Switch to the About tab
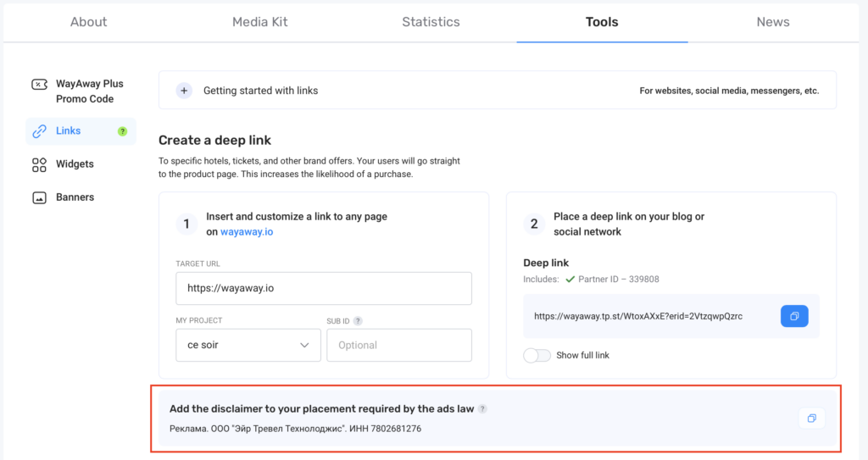Screen dimensions: 868x460 pos(88,22)
